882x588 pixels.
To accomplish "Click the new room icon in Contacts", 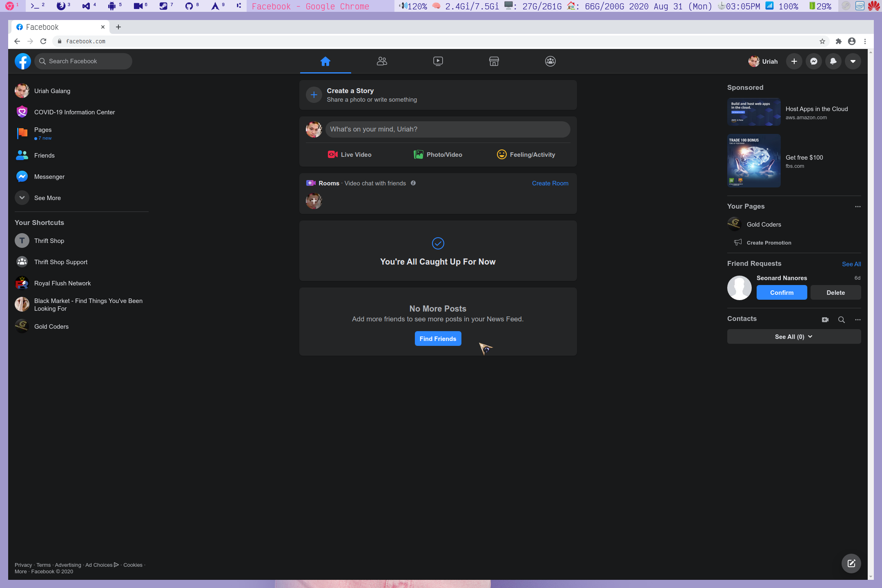I will (825, 320).
